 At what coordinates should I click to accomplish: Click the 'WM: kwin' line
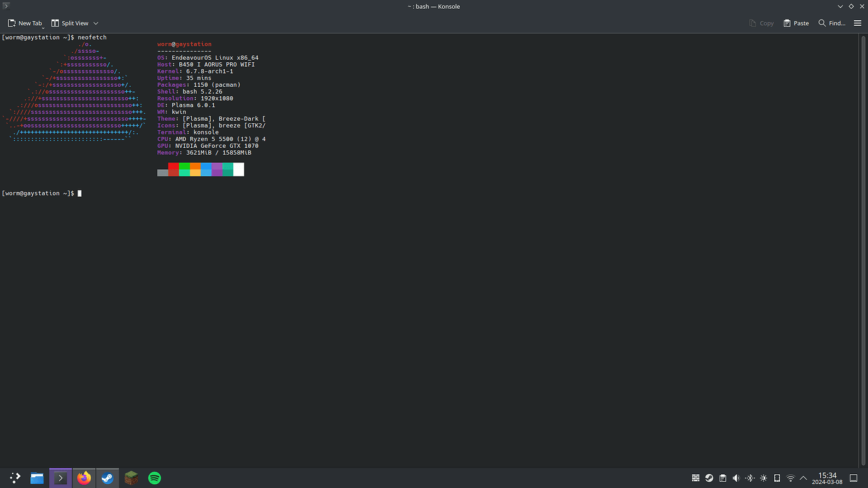(x=172, y=112)
